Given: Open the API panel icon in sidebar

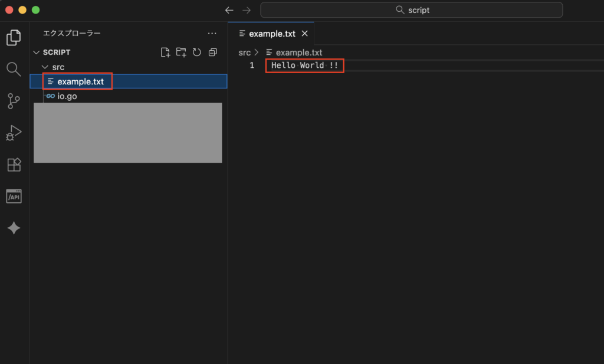Looking at the screenshot, I should (x=14, y=196).
